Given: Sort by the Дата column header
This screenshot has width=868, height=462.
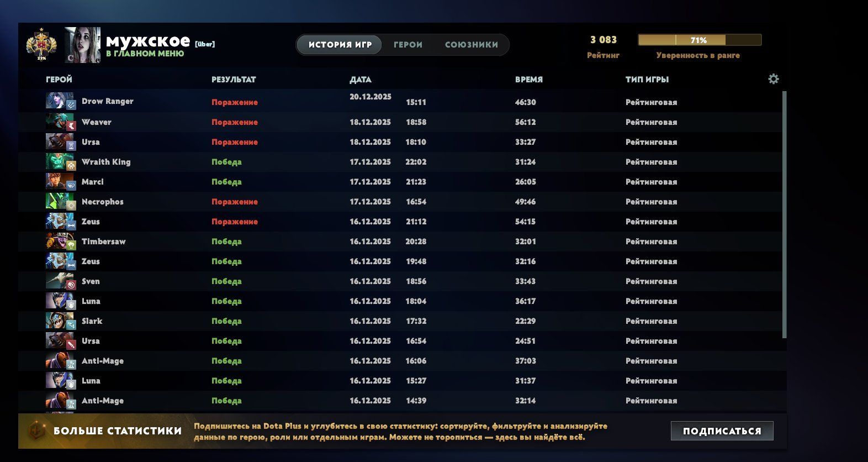Looking at the screenshot, I should point(360,80).
